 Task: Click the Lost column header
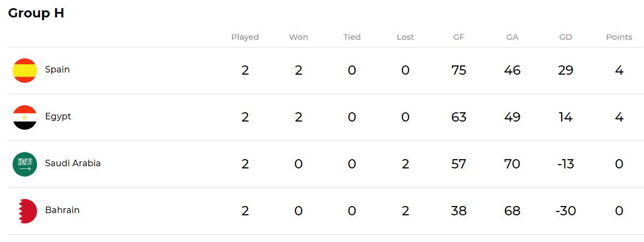coord(405,37)
